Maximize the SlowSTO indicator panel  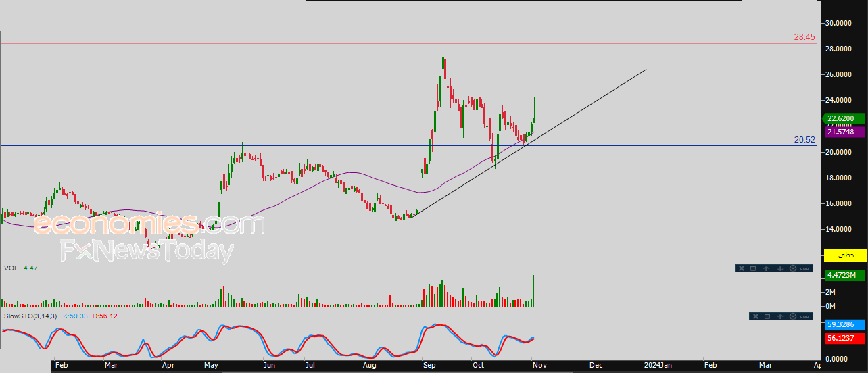click(x=767, y=316)
